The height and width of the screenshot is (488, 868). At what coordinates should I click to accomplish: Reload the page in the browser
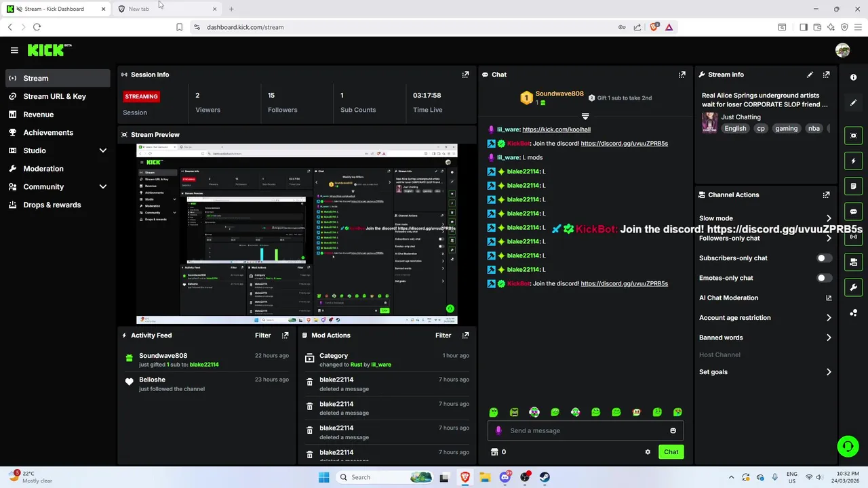coord(37,27)
